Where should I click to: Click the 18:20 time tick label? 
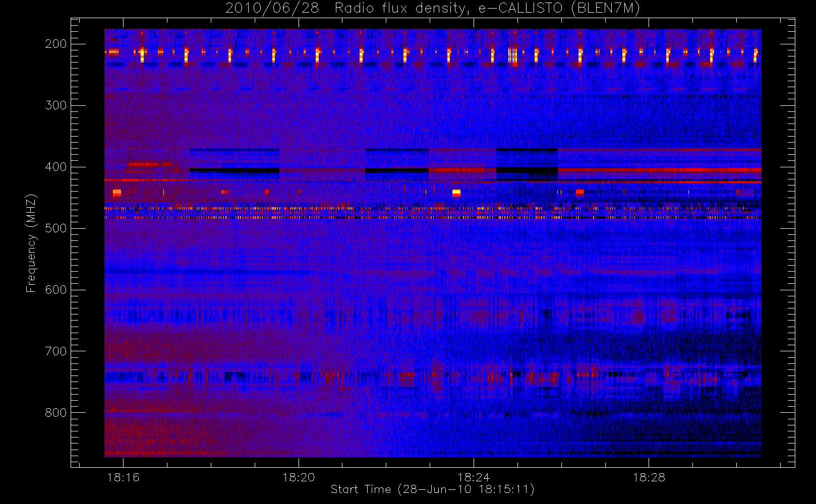(299, 477)
